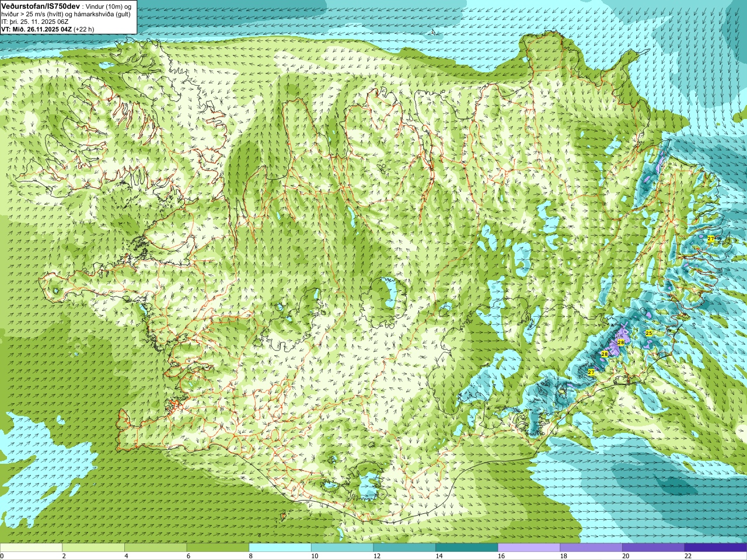This screenshot has width=747, height=560.
Task: Select the lavender 16–18 m/s legend swatch
Action: (529, 548)
